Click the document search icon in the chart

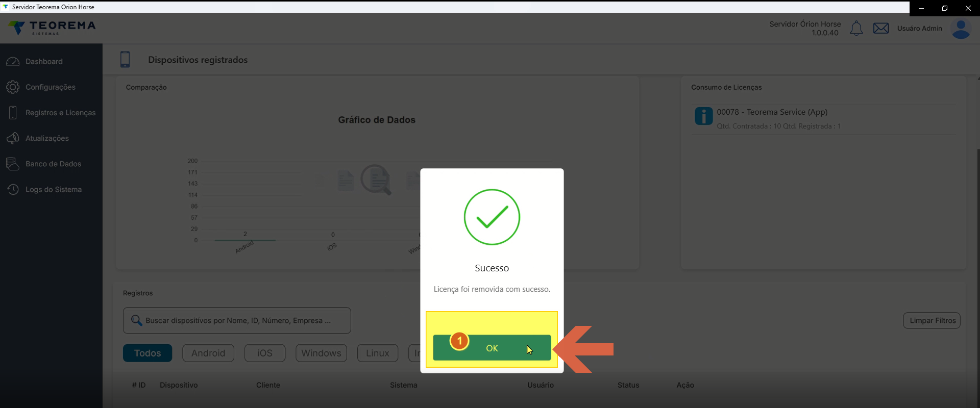[376, 180]
